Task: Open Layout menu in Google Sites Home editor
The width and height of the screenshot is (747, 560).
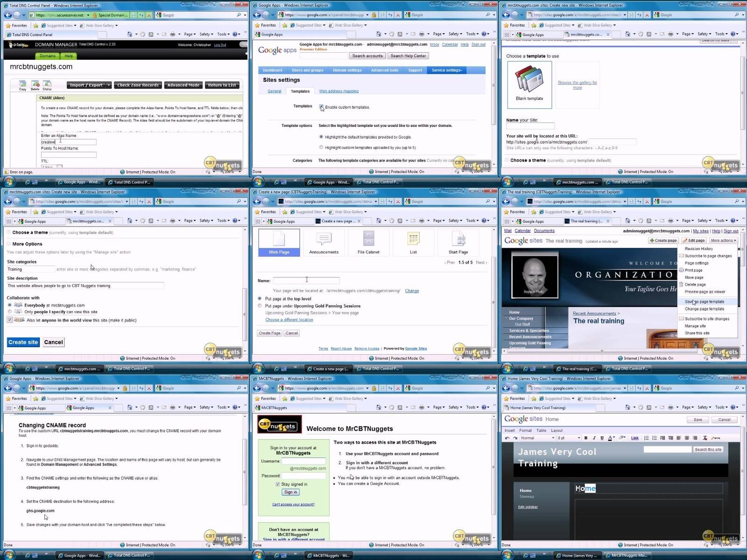Action: [x=557, y=430]
